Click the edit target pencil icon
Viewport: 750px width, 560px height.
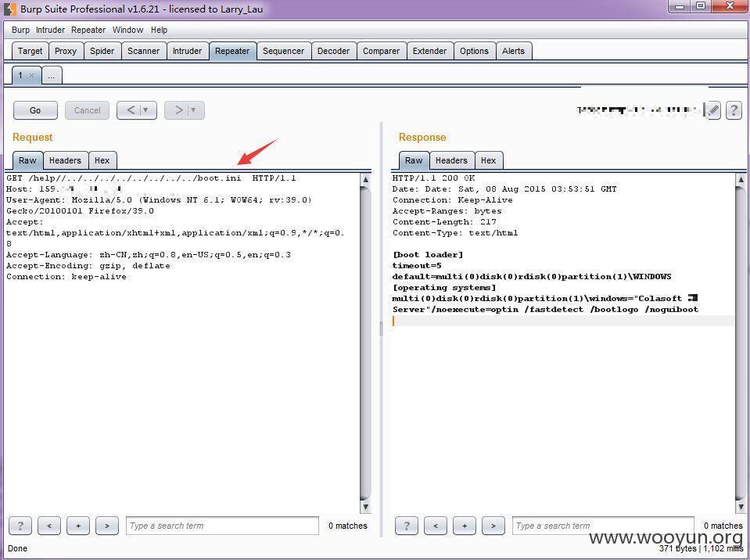click(712, 110)
